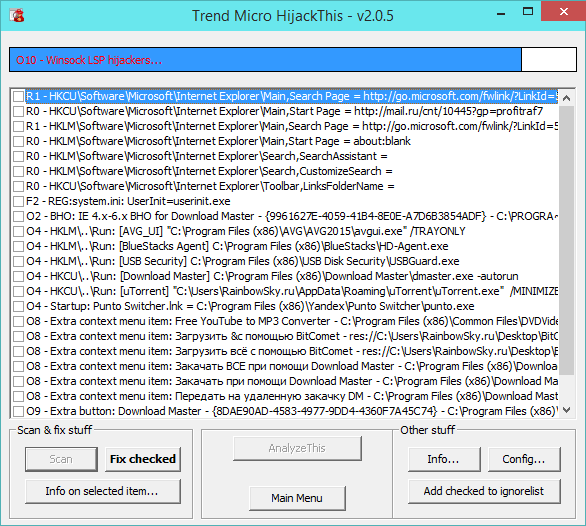
Task: Click the Scan button
Action: (x=61, y=459)
